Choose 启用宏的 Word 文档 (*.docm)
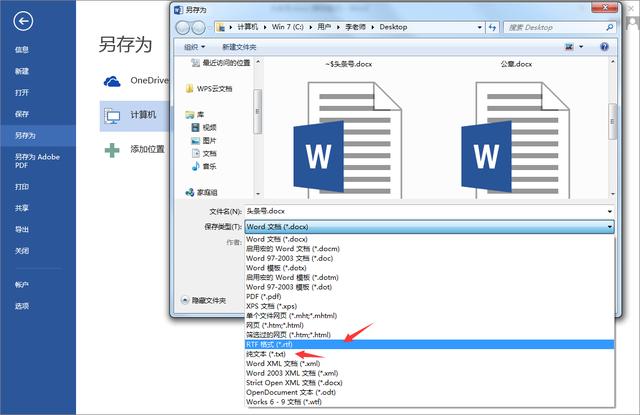Viewport: 640px width, 415px height. tap(430, 249)
